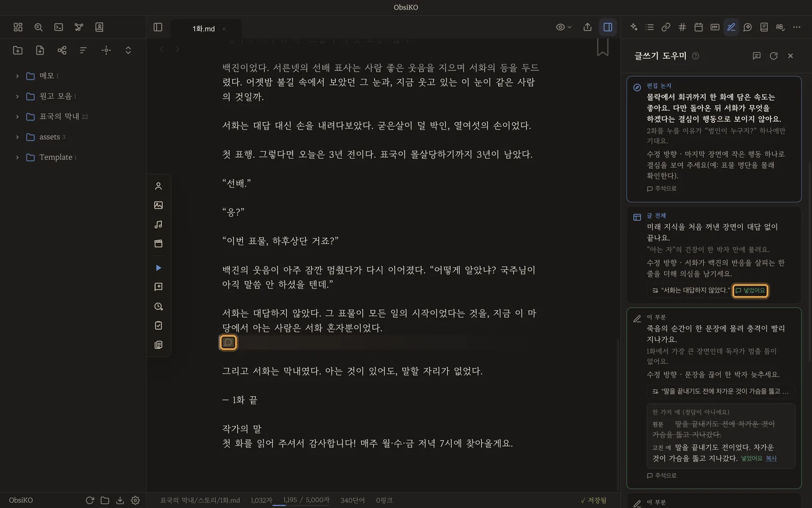Close the 1화.md tab
Viewport: 812px width, 508px height.
(x=224, y=29)
